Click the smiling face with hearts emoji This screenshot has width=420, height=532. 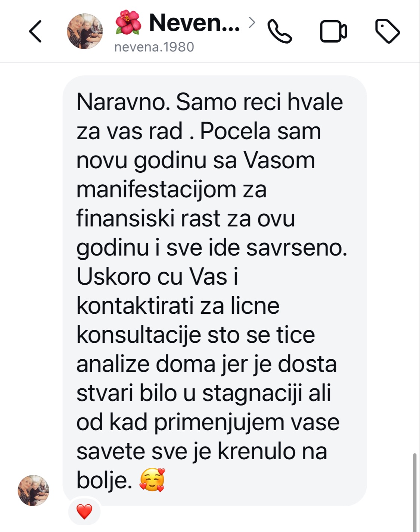tap(152, 480)
